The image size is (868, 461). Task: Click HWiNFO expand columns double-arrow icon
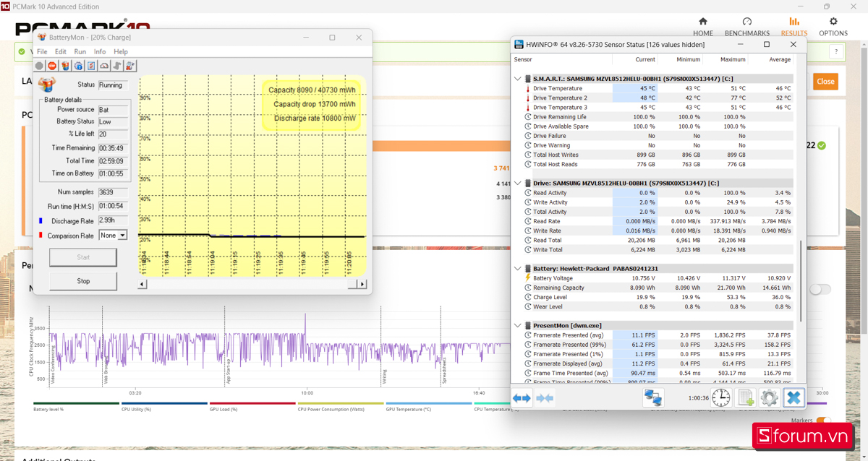point(522,397)
